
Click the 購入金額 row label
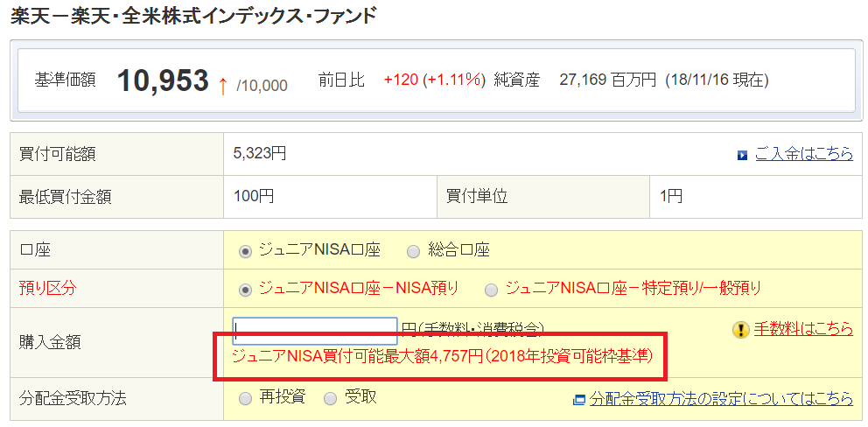click(x=50, y=342)
